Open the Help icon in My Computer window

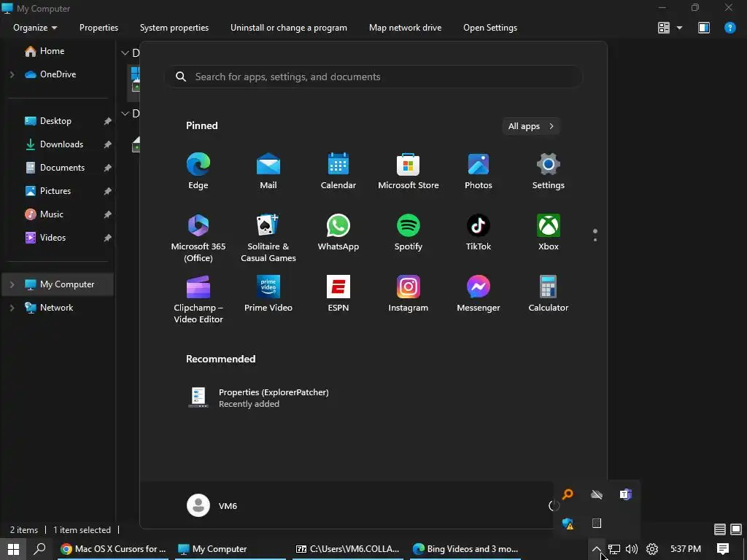pos(729,28)
